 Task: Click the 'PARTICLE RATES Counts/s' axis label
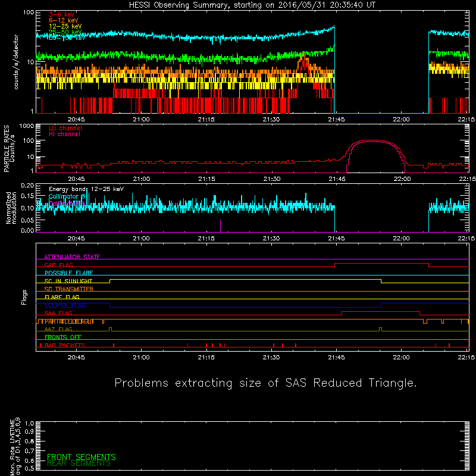coord(9,149)
